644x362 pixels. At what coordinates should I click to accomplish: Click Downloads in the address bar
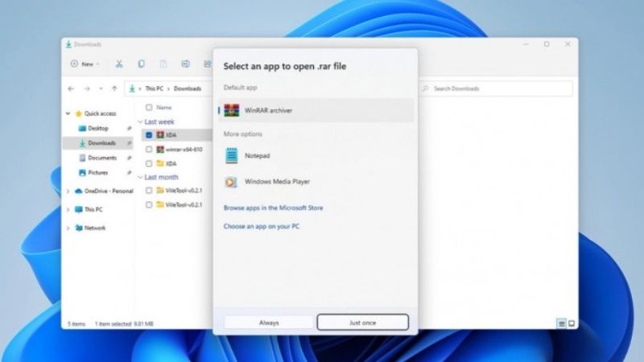pyautogui.click(x=188, y=88)
